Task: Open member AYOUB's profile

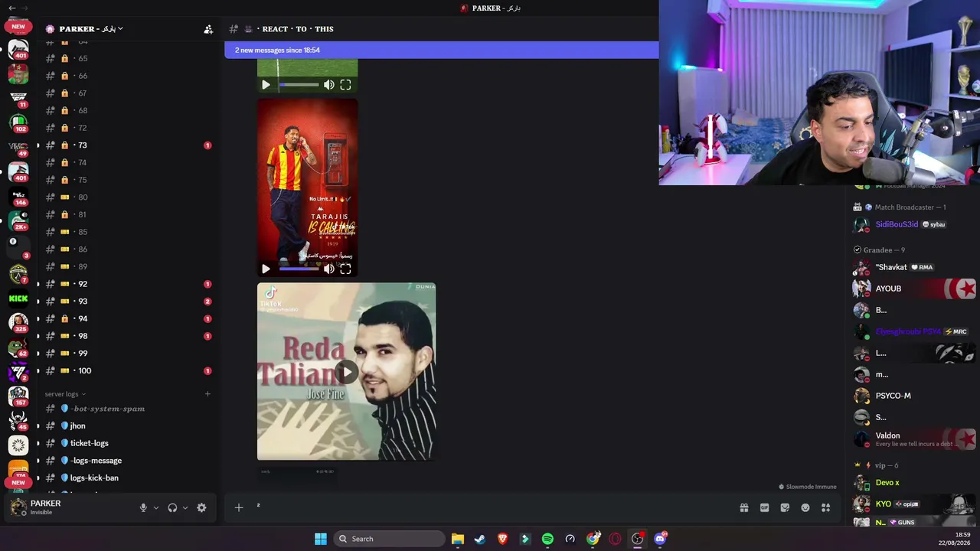Action: tap(913, 289)
